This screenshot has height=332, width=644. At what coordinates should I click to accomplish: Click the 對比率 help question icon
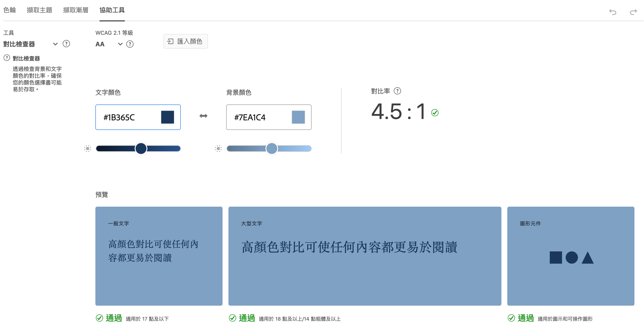(x=397, y=91)
